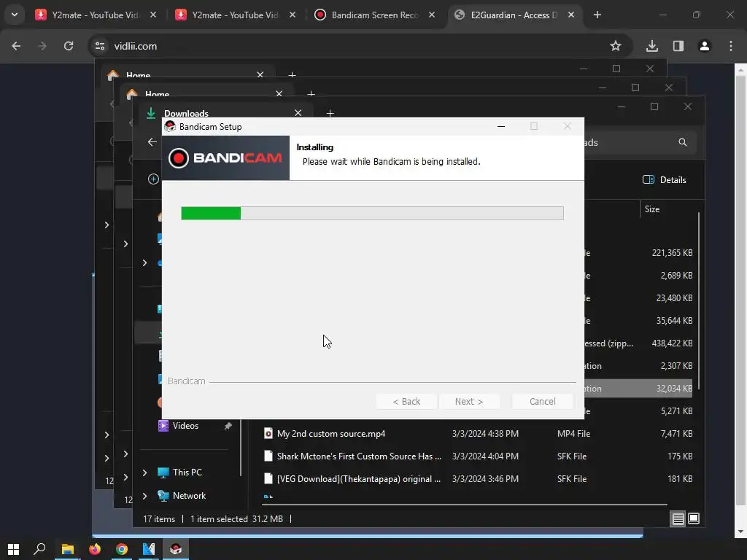The width and height of the screenshot is (747, 560).
Task: Bookmark this page with the star icon
Action: click(616, 46)
